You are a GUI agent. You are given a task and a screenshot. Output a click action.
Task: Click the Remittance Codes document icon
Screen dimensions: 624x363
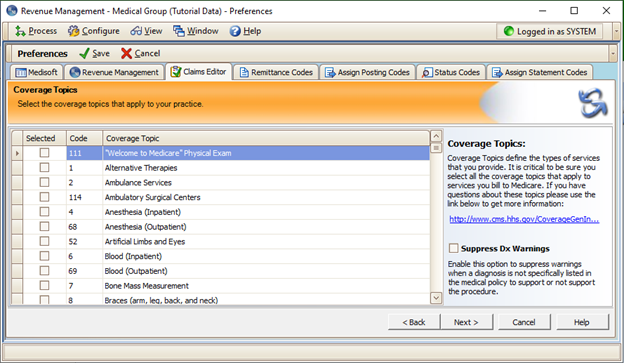click(244, 72)
